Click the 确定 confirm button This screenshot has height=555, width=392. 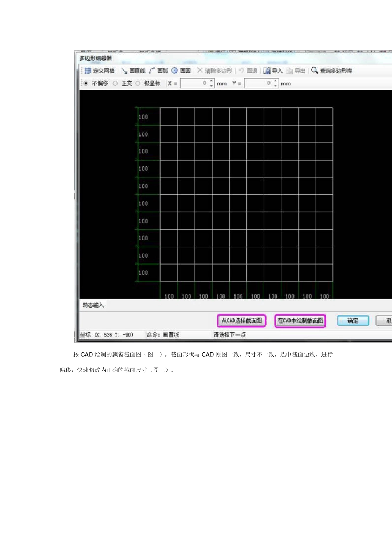click(353, 320)
